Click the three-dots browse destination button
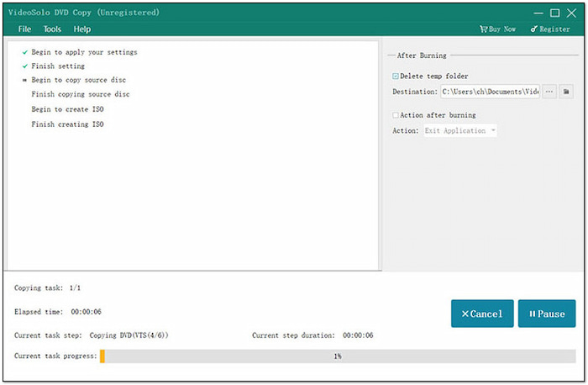This screenshot has height=385, width=588. [x=549, y=91]
